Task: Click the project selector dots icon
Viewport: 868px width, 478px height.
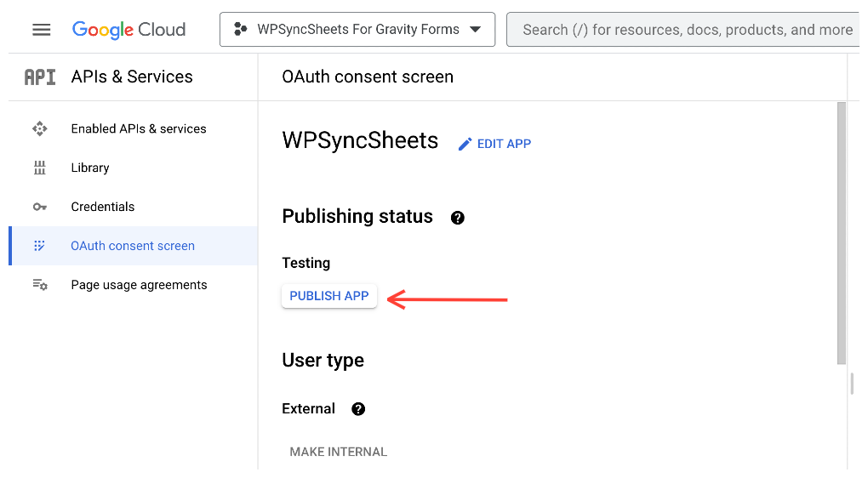Action: coord(240,29)
